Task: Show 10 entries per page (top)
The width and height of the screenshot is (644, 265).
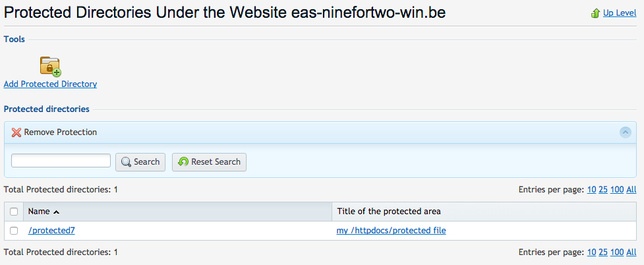Action: [591, 190]
